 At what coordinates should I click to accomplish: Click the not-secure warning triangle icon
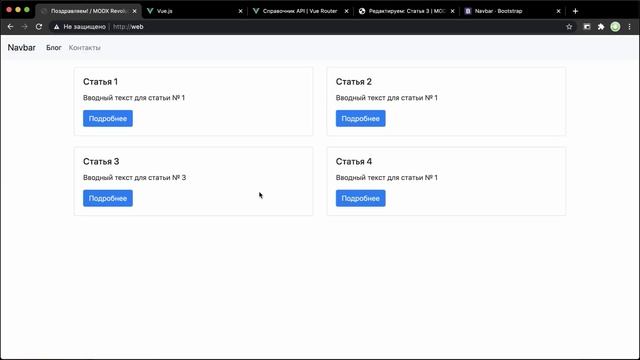pos(56,27)
